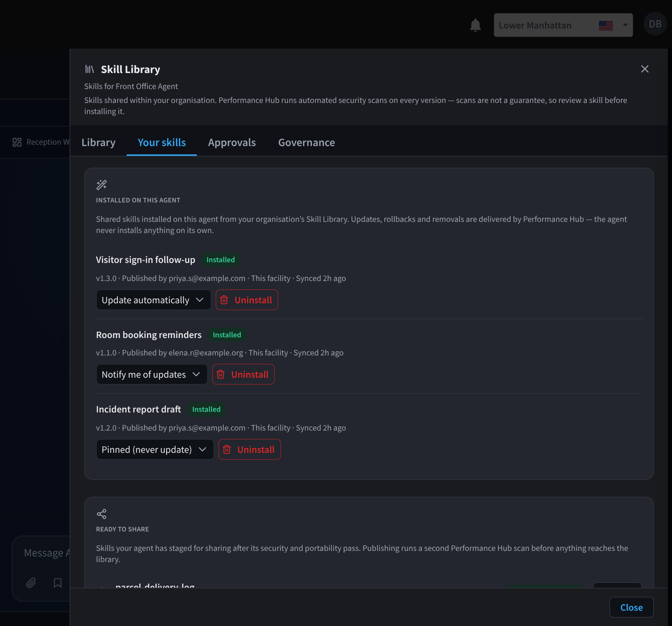Switch to the Library tab

(x=98, y=142)
